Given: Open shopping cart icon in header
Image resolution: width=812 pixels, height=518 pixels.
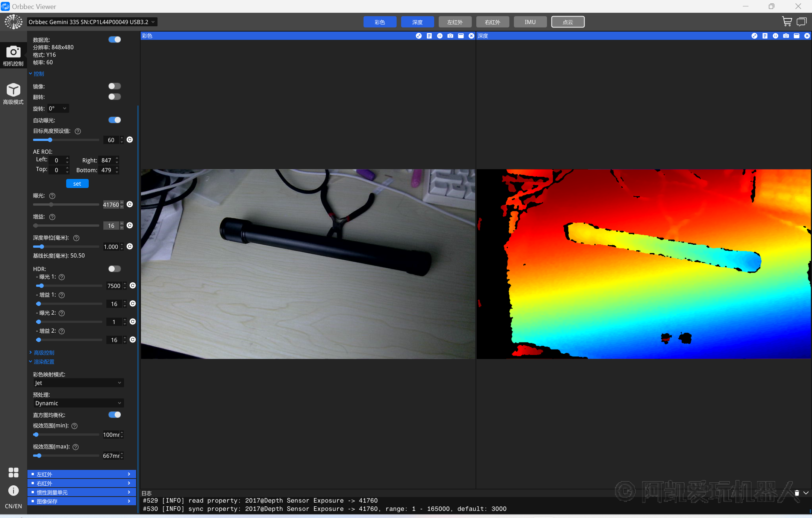Looking at the screenshot, I should [x=786, y=22].
